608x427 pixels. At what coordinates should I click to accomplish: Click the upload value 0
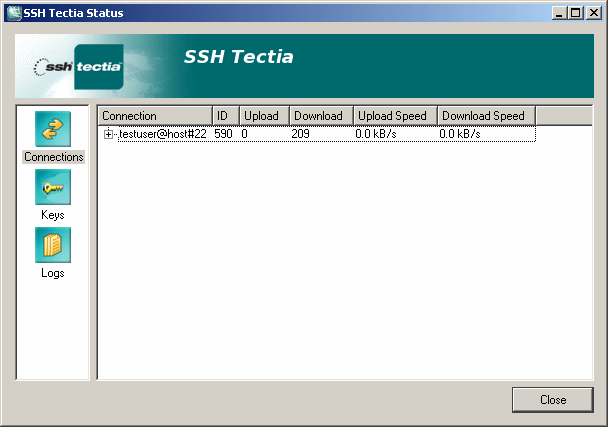[244, 134]
